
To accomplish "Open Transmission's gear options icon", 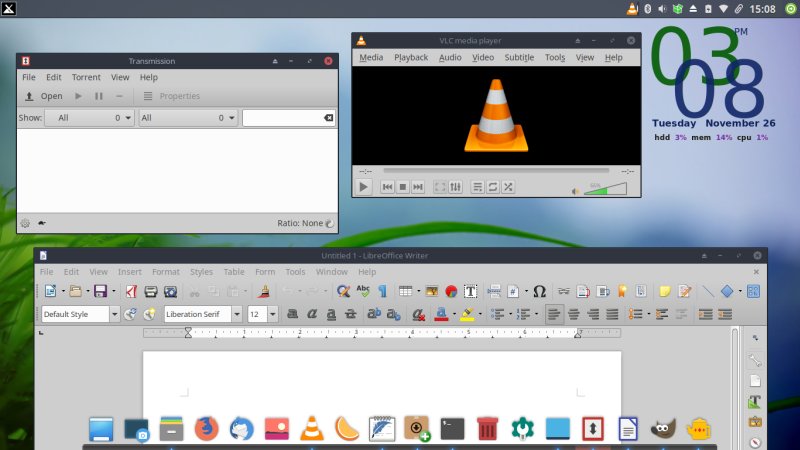I will (25, 223).
